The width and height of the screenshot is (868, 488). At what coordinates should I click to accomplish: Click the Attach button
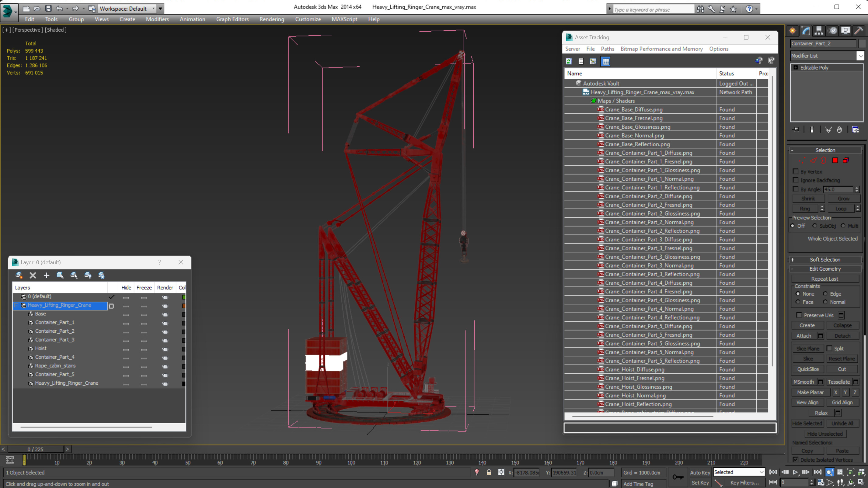pos(804,336)
